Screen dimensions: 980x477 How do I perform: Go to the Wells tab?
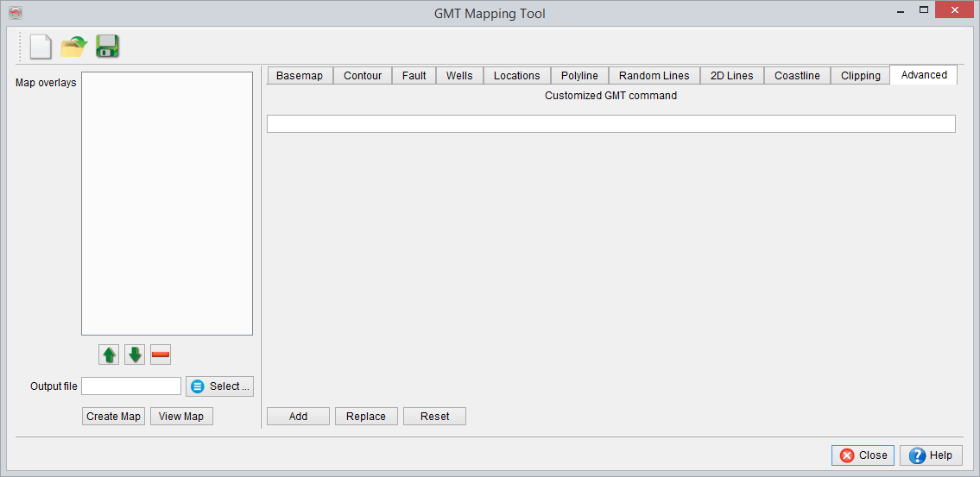pos(459,76)
